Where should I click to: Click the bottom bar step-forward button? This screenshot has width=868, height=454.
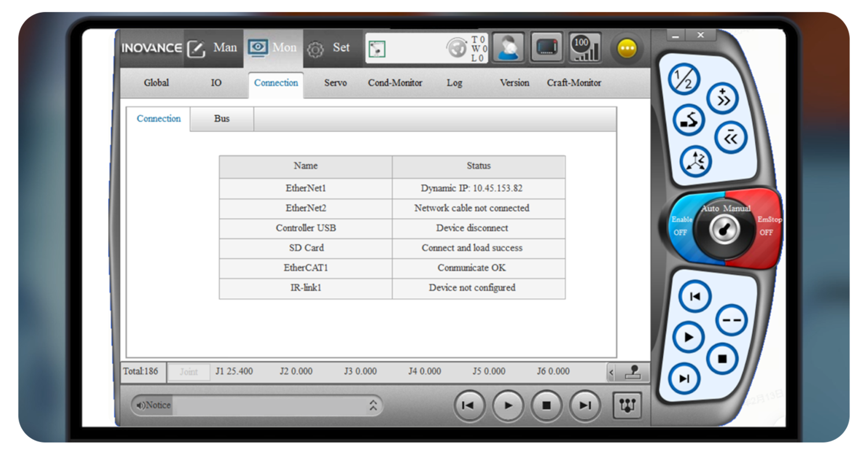tap(585, 405)
